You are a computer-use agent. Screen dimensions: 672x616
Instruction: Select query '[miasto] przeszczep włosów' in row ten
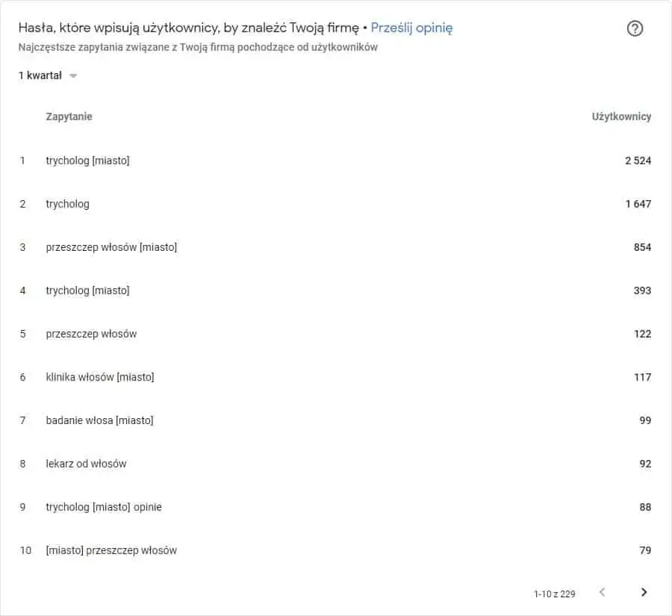tap(111, 550)
